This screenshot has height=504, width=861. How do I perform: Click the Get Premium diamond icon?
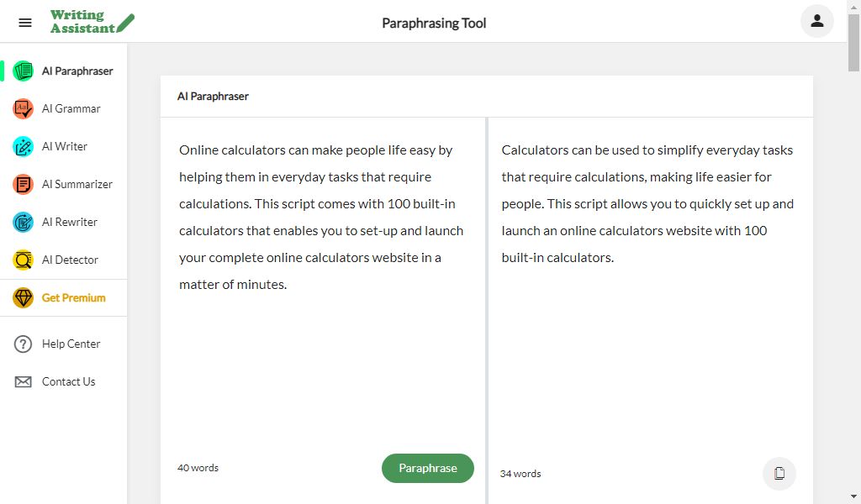click(24, 298)
